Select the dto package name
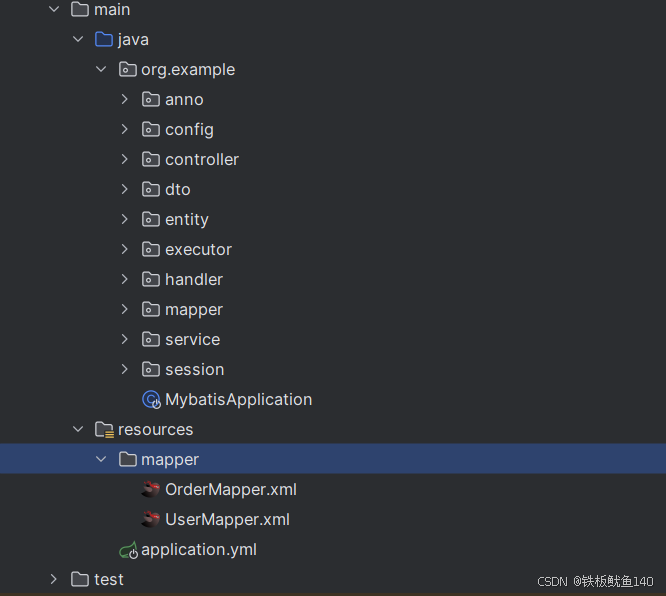Screen dimensions: 666x596 [x=178, y=189]
